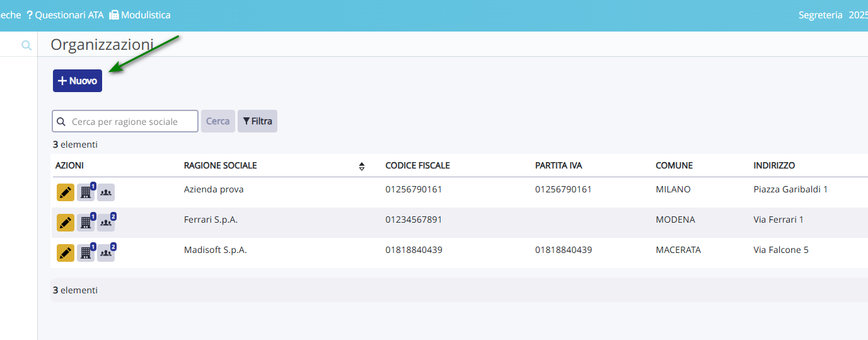Edit Madisoft S.p.A. using pencil icon
This screenshot has width=868, height=340.
tap(66, 253)
